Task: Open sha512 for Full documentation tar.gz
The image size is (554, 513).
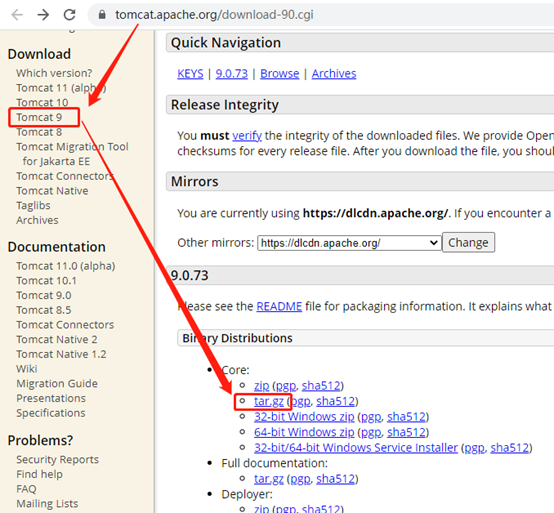Action: [336, 479]
